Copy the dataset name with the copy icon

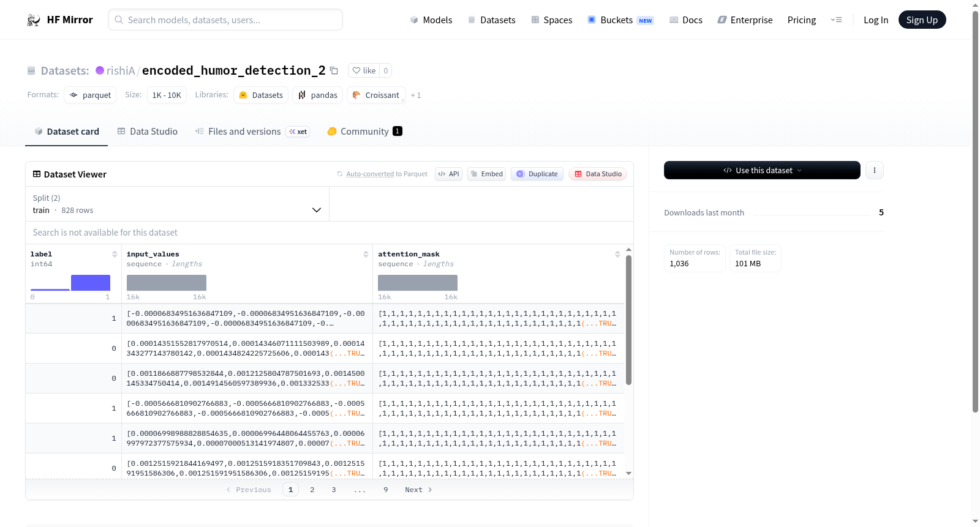(334, 70)
